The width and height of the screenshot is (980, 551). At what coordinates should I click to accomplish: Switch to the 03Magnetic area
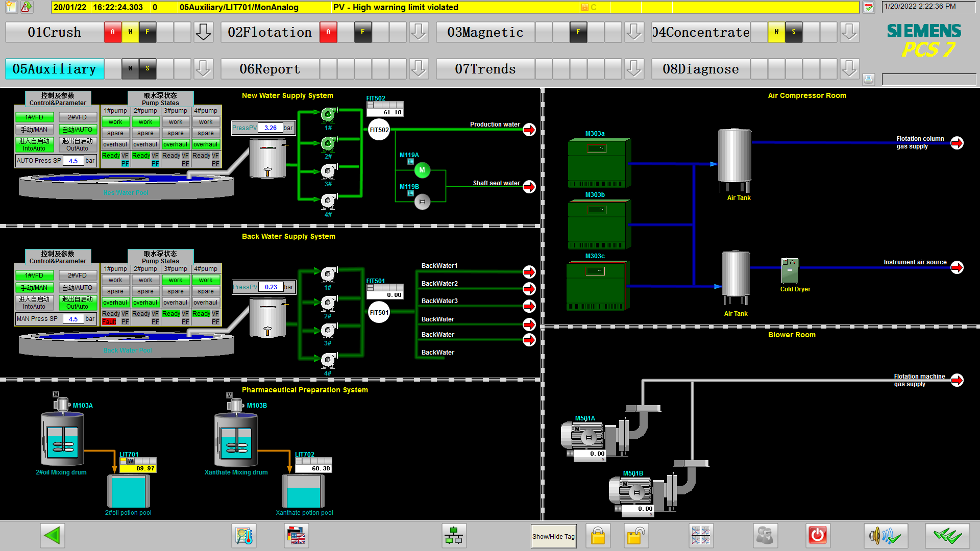485,32
